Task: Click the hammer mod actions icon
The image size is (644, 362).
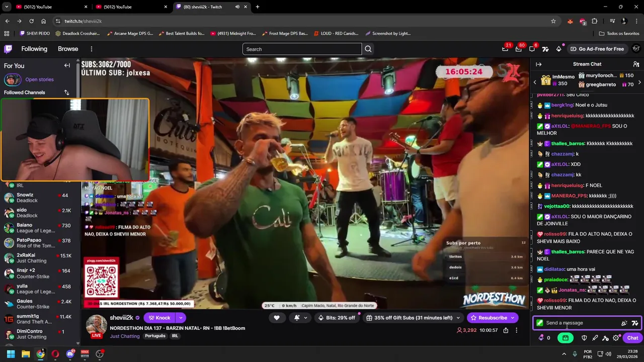Action: [x=606, y=338]
